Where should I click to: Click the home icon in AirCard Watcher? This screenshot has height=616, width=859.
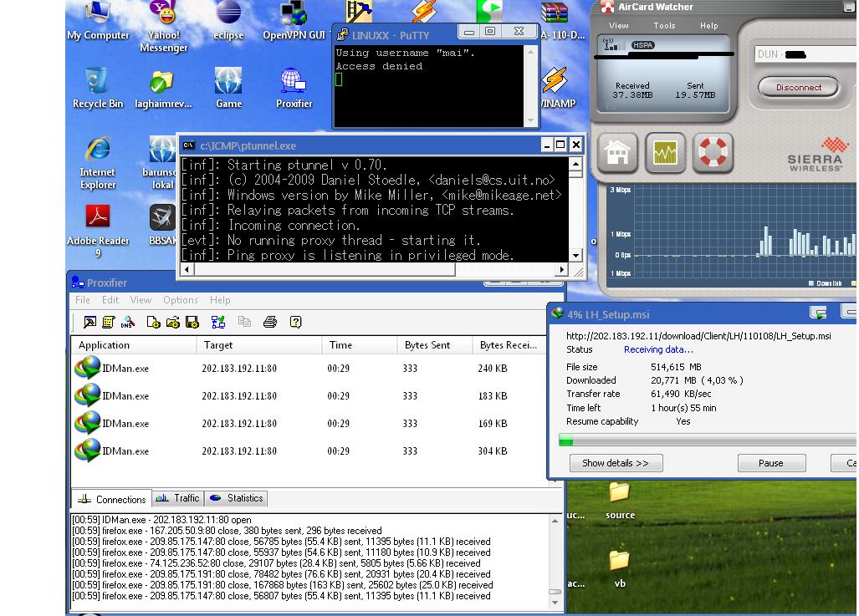click(x=617, y=153)
